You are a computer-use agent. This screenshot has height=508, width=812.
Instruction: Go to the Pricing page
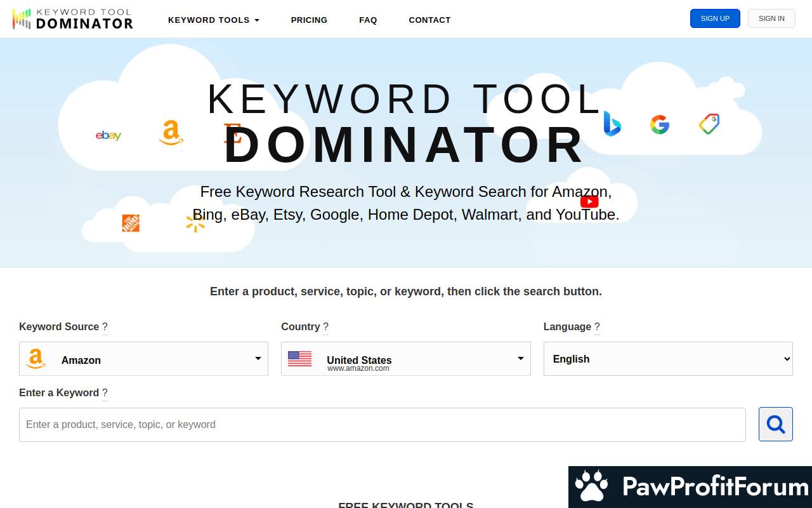[x=309, y=20]
